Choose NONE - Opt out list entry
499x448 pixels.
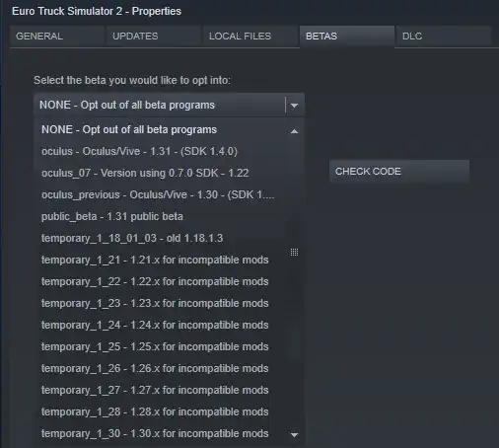pyautogui.click(x=162, y=129)
